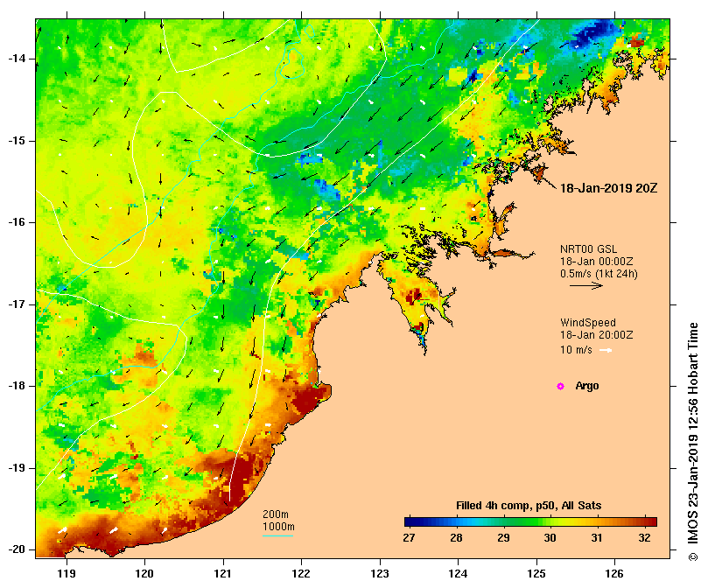This screenshot has width=708, height=588.
Task: Click the magenta Argo marker symbol
Action: click(x=560, y=386)
